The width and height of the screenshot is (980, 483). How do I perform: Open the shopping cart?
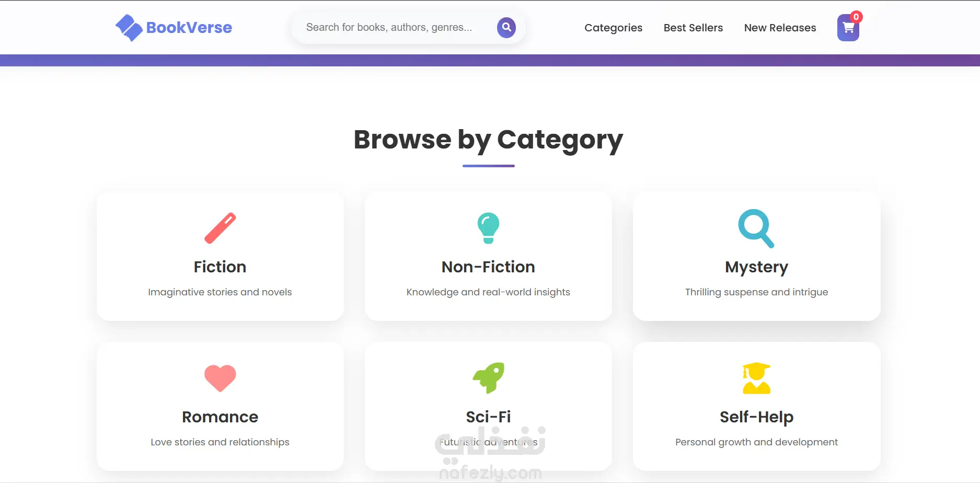(848, 28)
